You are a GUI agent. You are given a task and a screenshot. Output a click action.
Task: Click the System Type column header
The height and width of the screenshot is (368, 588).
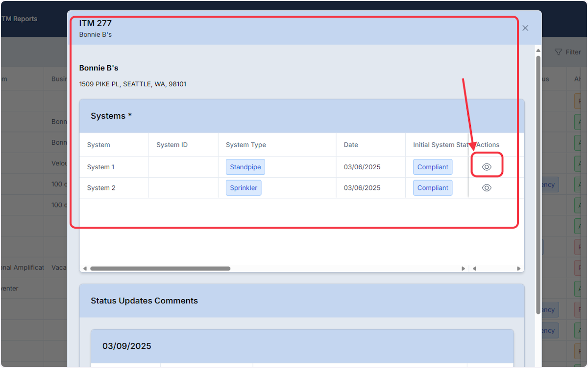coord(246,145)
